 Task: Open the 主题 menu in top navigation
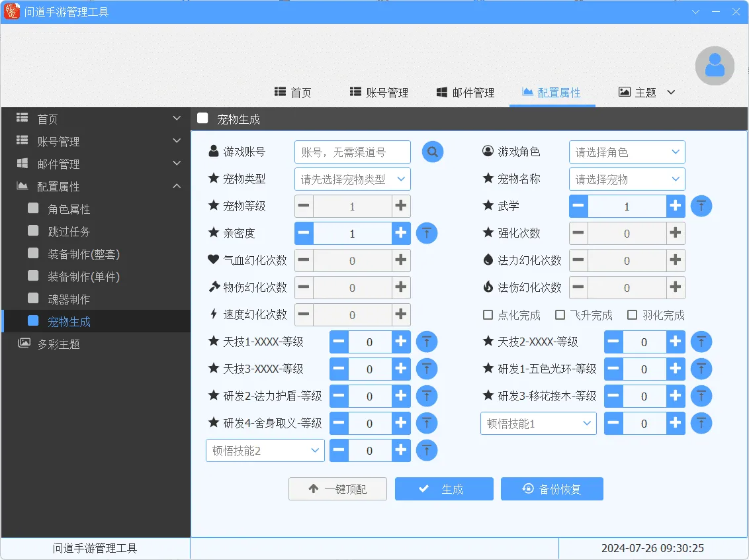coord(647,92)
